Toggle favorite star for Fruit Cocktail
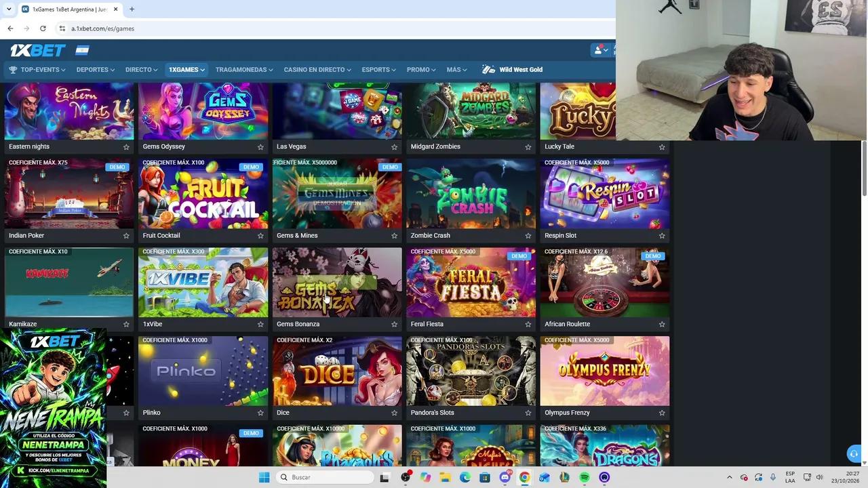The image size is (868, 488). [x=260, y=235]
